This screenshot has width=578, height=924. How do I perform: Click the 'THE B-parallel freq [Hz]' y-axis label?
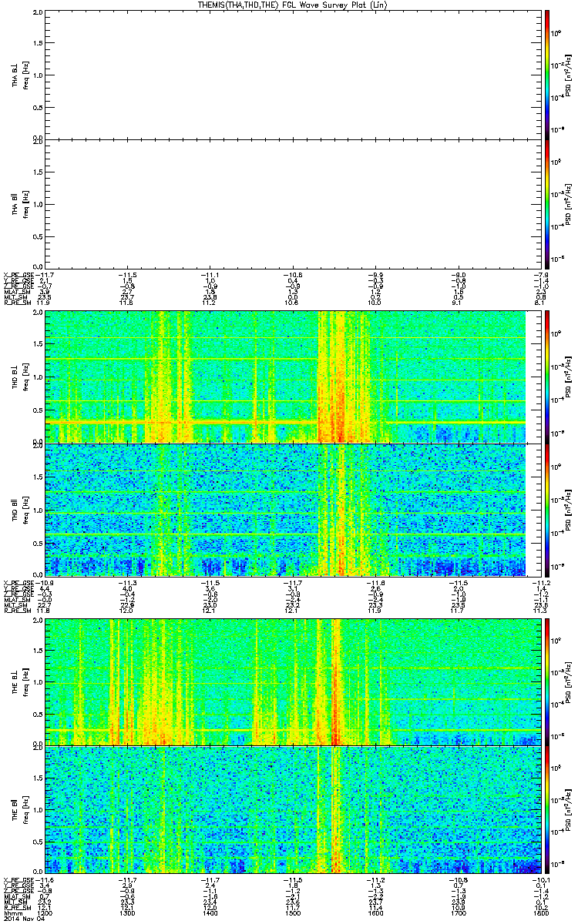pyautogui.click(x=19, y=810)
